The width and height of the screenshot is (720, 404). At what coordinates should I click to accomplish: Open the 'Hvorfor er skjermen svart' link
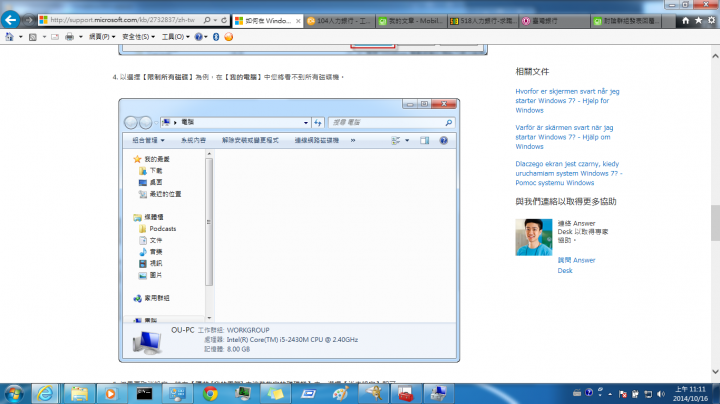pyautogui.click(x=567, y=101)
